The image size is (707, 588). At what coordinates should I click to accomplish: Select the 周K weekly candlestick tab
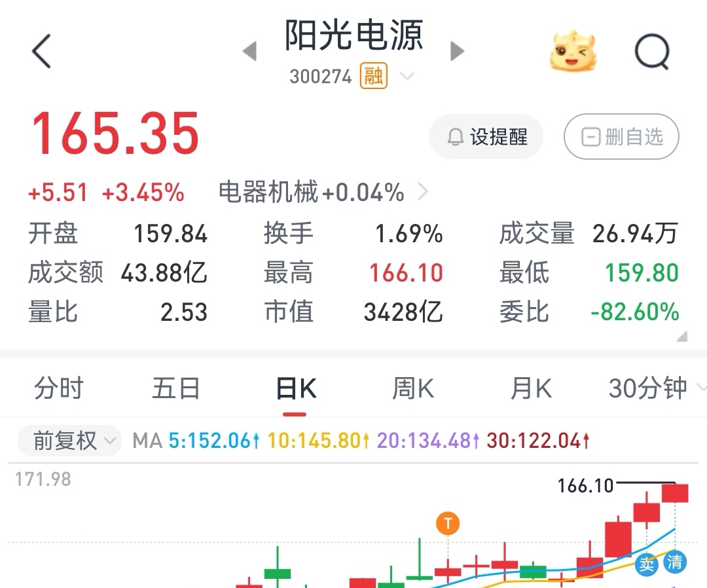point(413,388)
